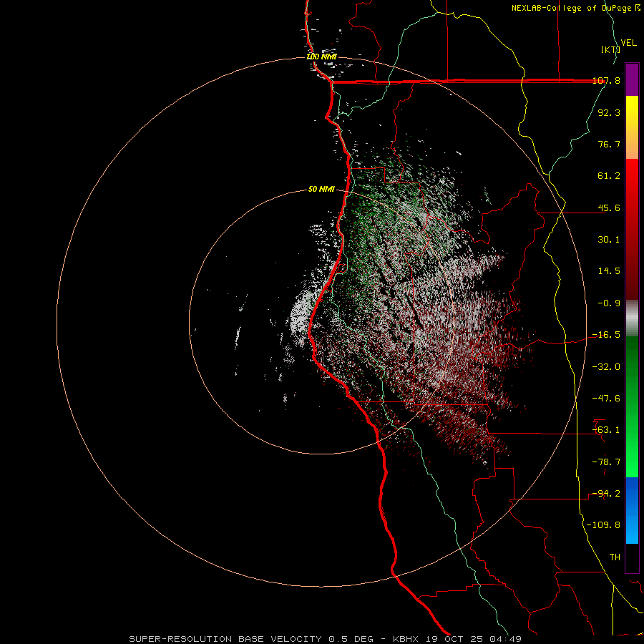Screen dimensions: 644x644
Task: Click the -47.6 velocity scale value
Action: [606, 399]
